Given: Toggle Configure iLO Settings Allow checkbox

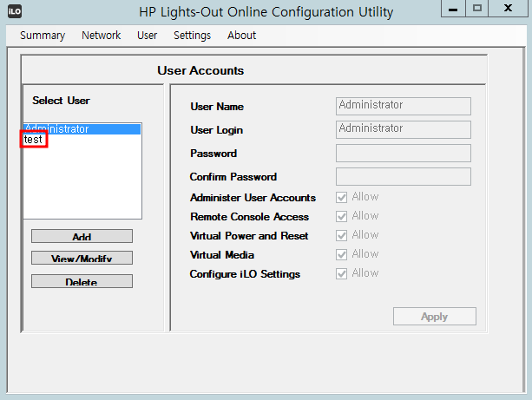Looking at the screenshot, I should 342,273.
